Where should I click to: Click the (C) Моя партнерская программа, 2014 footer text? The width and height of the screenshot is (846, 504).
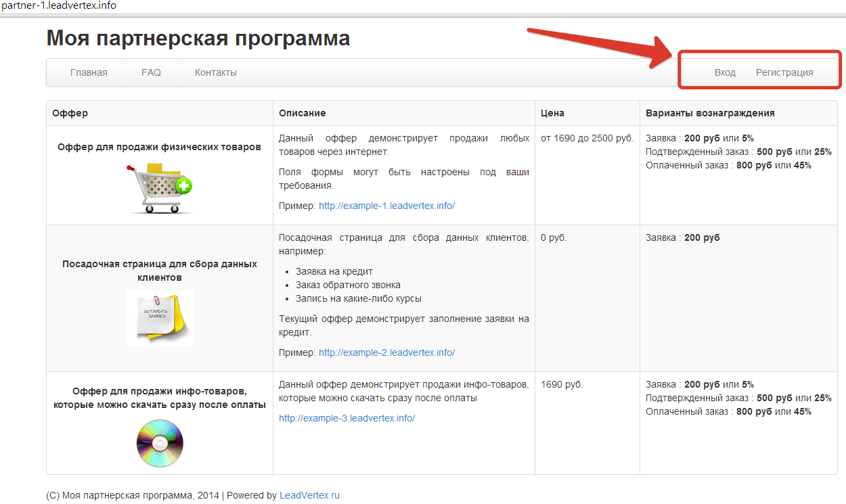pyautogui.click(x=133, y=495)
